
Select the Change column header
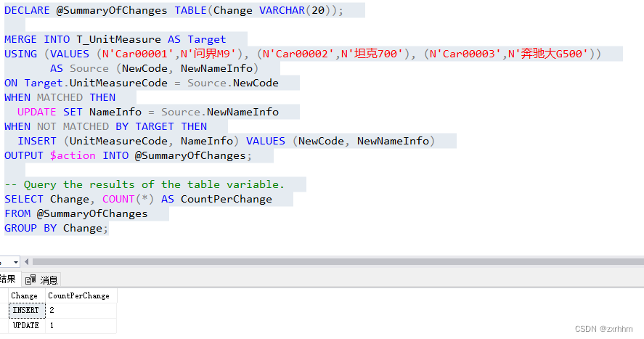(25, 295)
